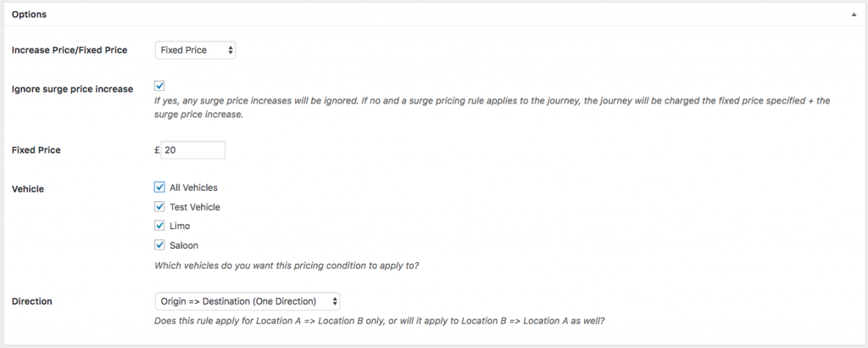Viewport: 868px width, 348px height.
Task: Open the Fixed Price type dropdown
Action: coord(195,50)
